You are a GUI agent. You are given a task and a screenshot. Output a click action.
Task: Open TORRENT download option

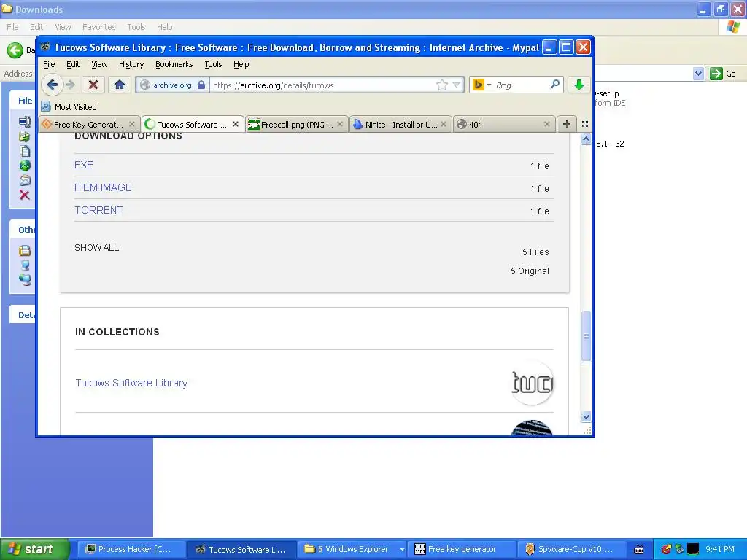[98, 210]
